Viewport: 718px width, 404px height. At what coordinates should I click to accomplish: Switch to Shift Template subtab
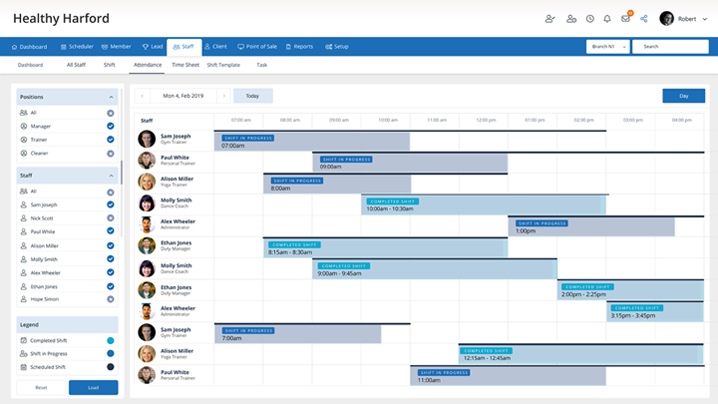point(223,65)
